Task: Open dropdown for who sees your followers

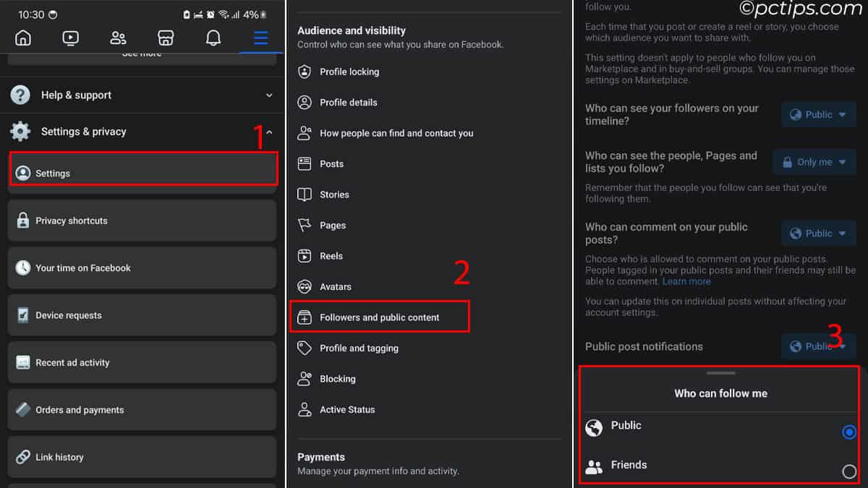Action: click(x=819, y=114)
